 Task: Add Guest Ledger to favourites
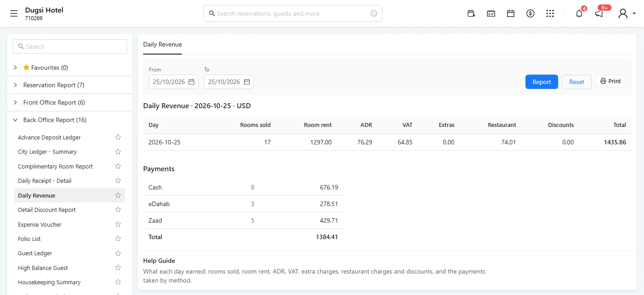point(118,253)
